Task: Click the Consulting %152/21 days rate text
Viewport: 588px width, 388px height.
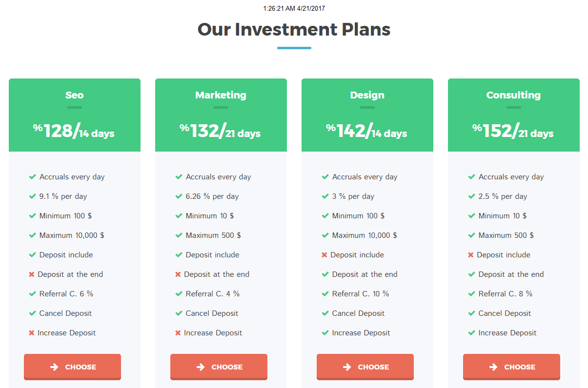Action: 513,131
